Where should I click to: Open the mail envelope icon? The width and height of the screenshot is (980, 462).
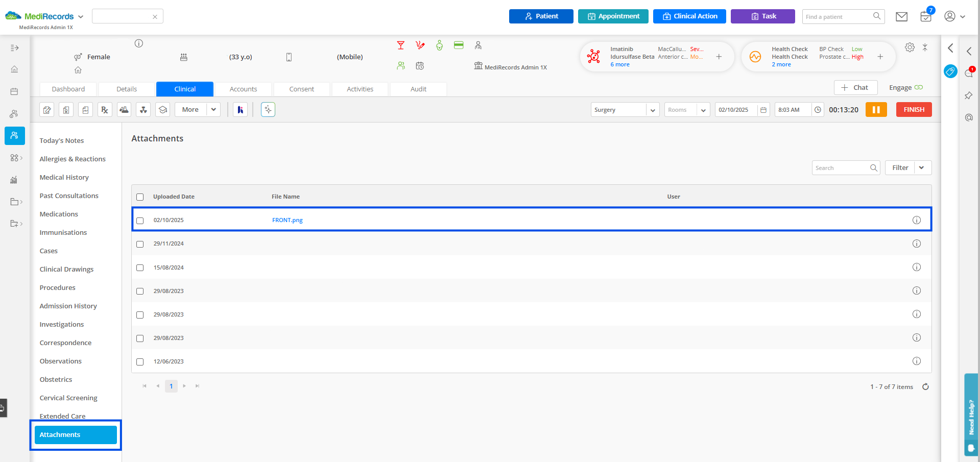901,16
